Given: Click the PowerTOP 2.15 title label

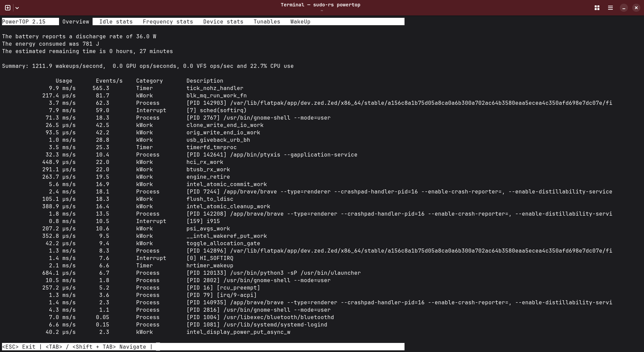Looking at the screenshot, I should (x=24, y=21).
